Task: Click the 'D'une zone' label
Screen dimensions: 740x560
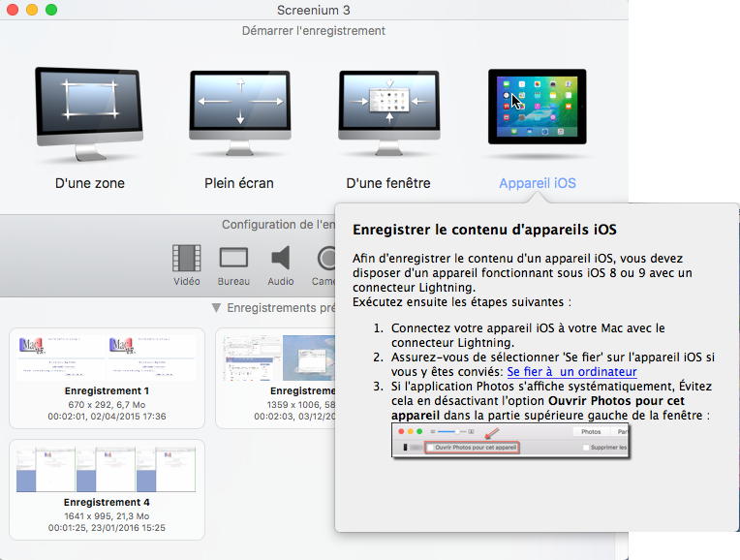Action: tap(90, 183)
